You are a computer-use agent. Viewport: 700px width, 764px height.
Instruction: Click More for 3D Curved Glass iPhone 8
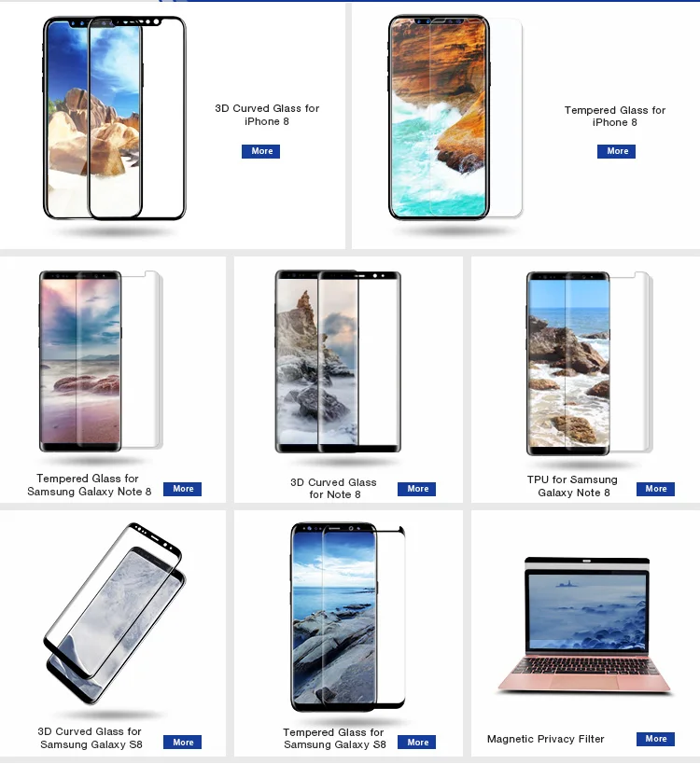pyautogui.click(x=260, y=151)
